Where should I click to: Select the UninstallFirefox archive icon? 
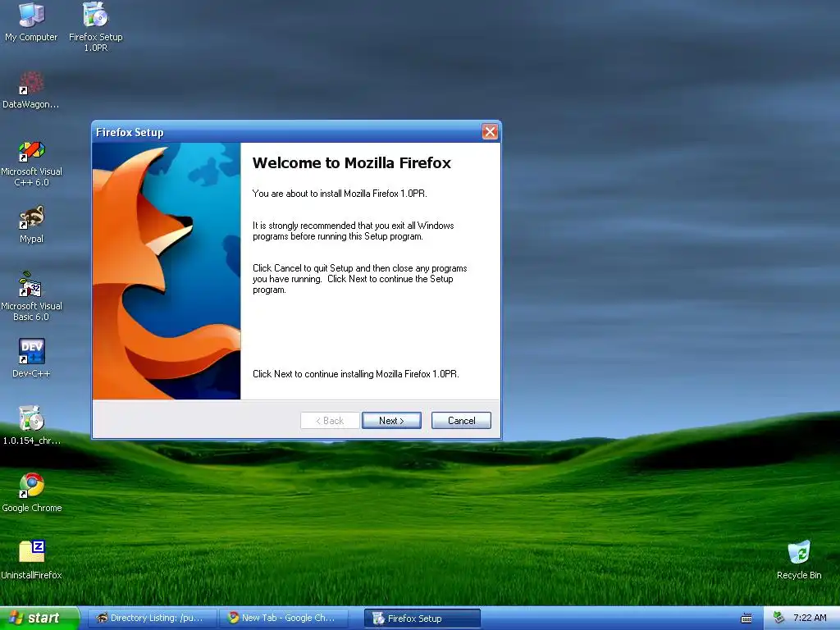coord(32,559)
